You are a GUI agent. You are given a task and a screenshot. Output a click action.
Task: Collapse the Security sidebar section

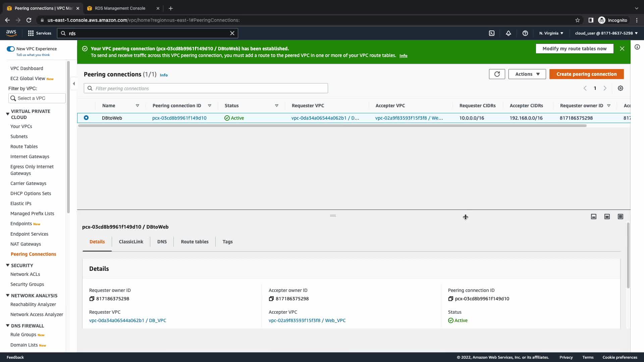[8, 265]
